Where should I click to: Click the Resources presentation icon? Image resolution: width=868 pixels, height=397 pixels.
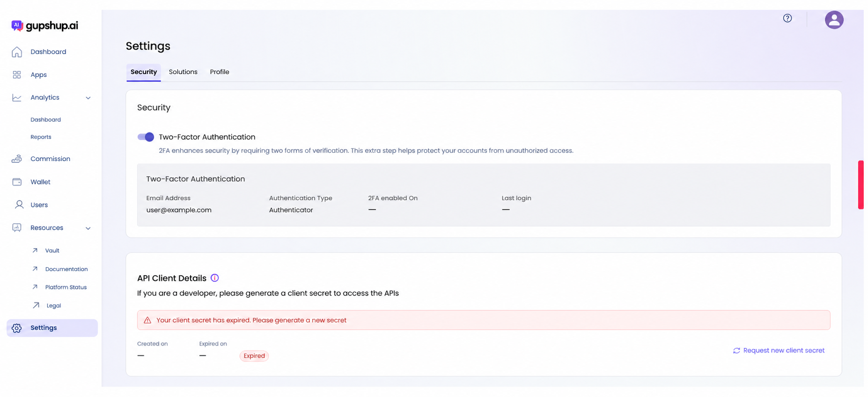click(x=17, y=228)
